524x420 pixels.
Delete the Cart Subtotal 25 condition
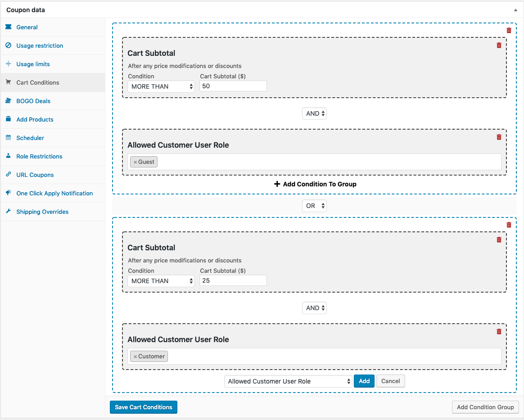point(499,239)
